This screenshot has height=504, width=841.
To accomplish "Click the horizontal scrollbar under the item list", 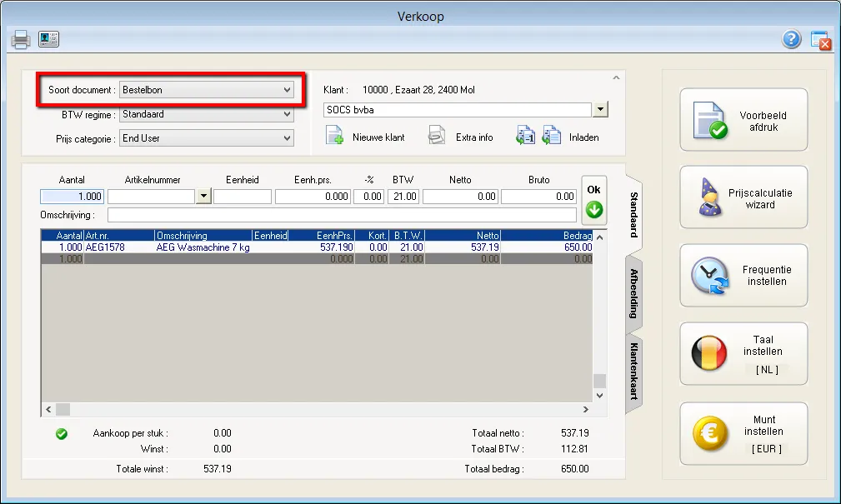I will [x=317, y=410].
